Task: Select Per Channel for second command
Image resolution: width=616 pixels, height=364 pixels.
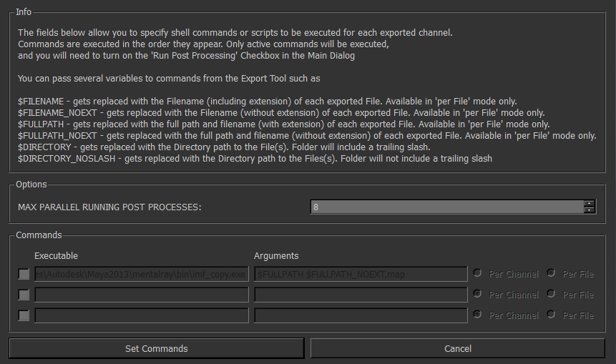Action: (478, 294)
